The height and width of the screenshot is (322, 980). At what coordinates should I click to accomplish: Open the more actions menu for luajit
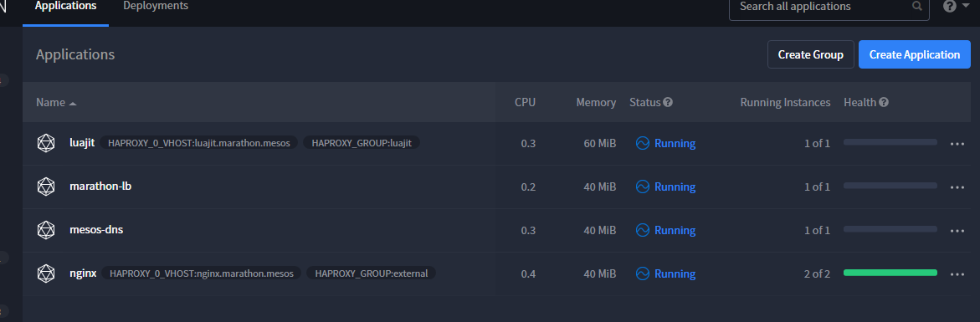[957, 144]
